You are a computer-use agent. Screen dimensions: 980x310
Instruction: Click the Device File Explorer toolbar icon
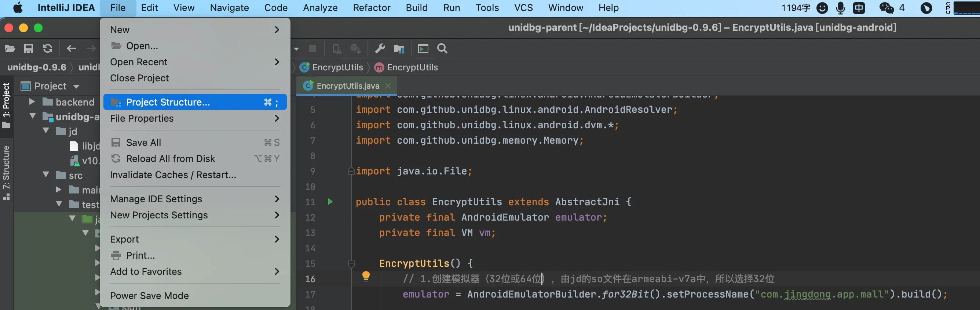(337, 48)
